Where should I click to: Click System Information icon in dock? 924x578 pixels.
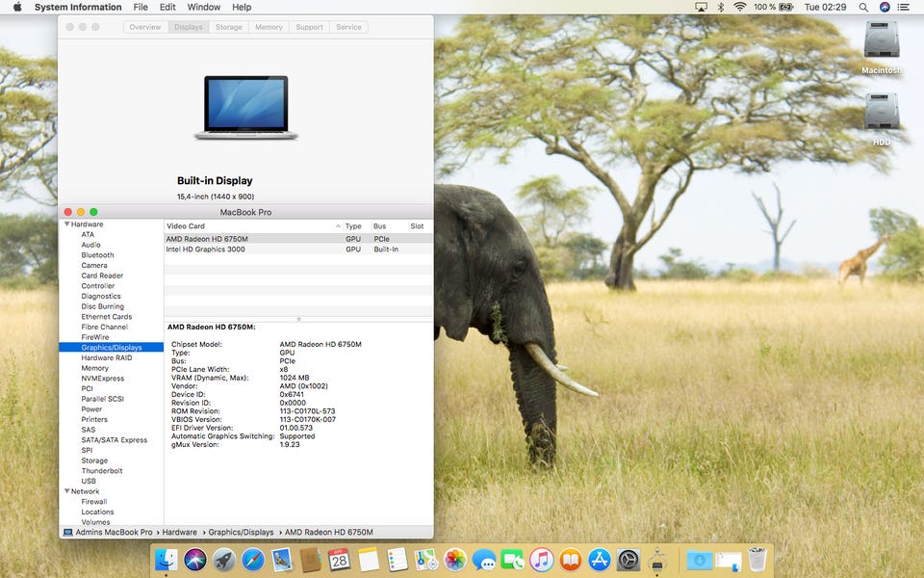(657, 560)
